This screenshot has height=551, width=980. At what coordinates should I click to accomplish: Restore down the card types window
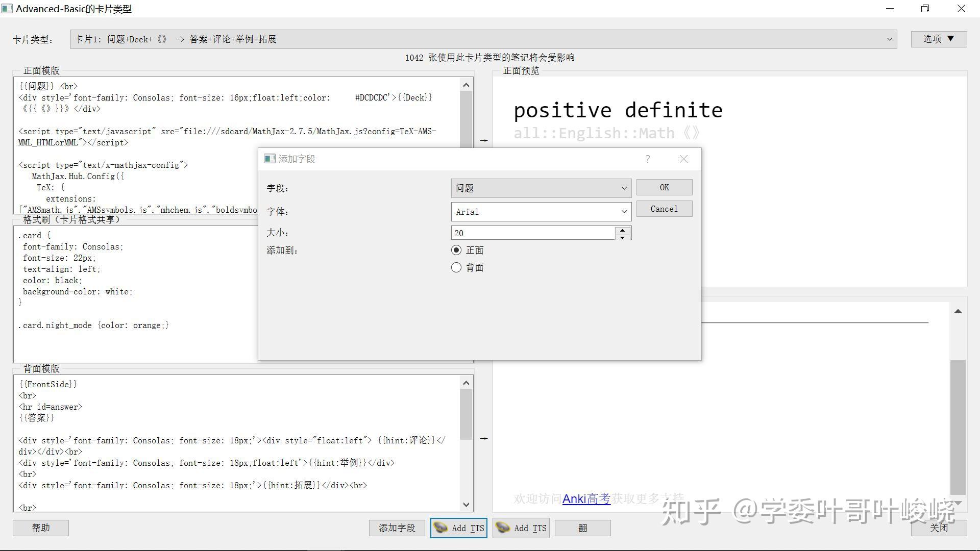tap(925, 9)
